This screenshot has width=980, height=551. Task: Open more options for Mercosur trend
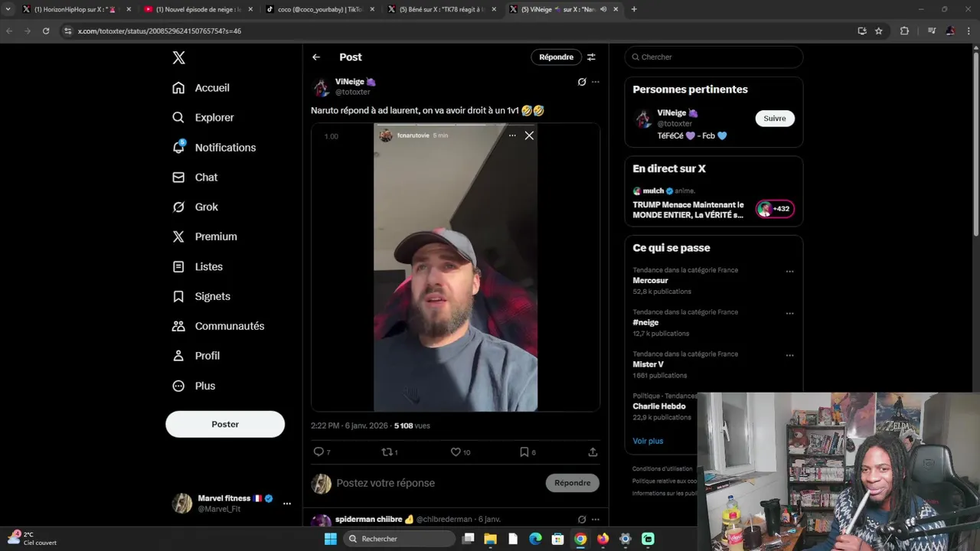coord(789,272)
